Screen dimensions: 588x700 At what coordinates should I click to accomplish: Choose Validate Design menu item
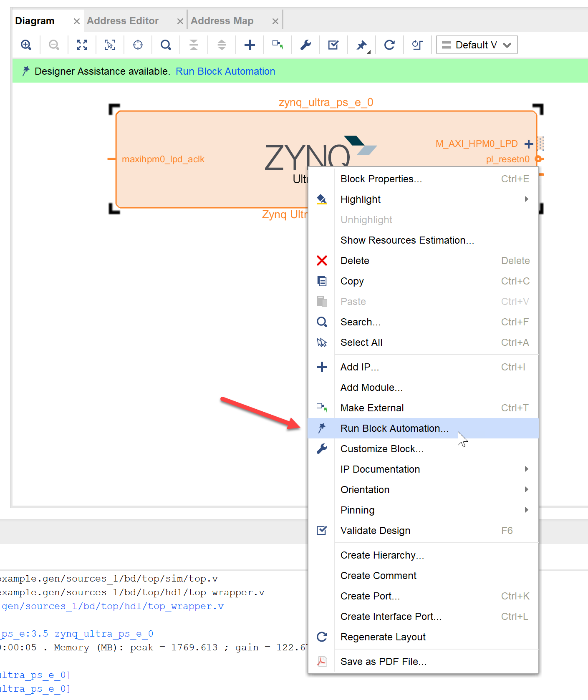tap(423, 531)
